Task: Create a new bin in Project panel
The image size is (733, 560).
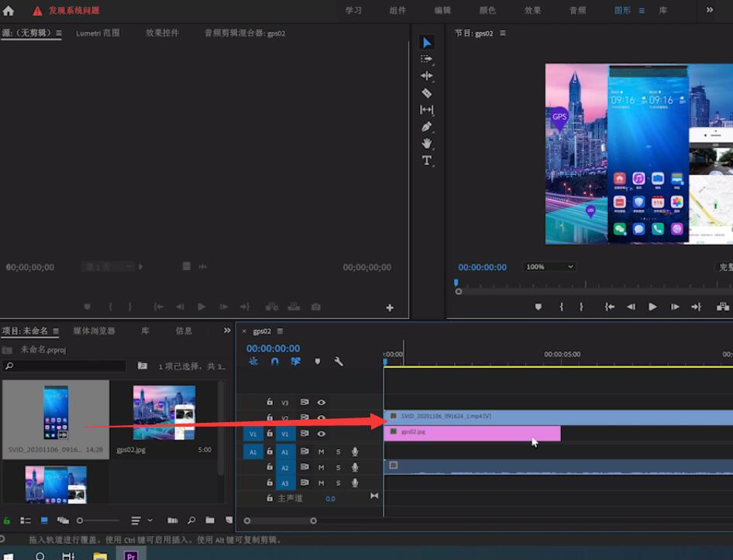Action: point(210,520)
